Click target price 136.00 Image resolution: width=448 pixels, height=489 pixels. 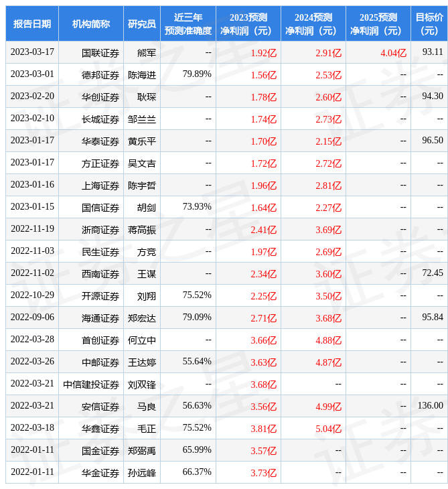point(430,406)
